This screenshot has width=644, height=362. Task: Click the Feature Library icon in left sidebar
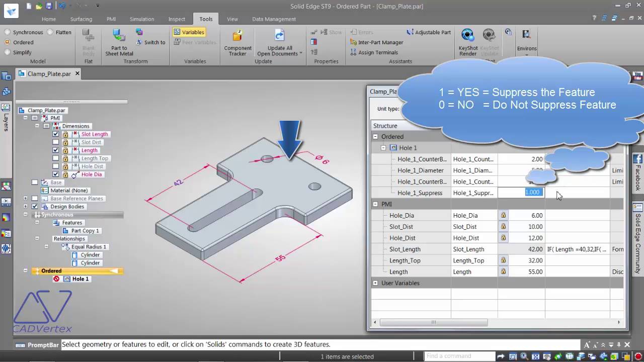pos(6,92)
